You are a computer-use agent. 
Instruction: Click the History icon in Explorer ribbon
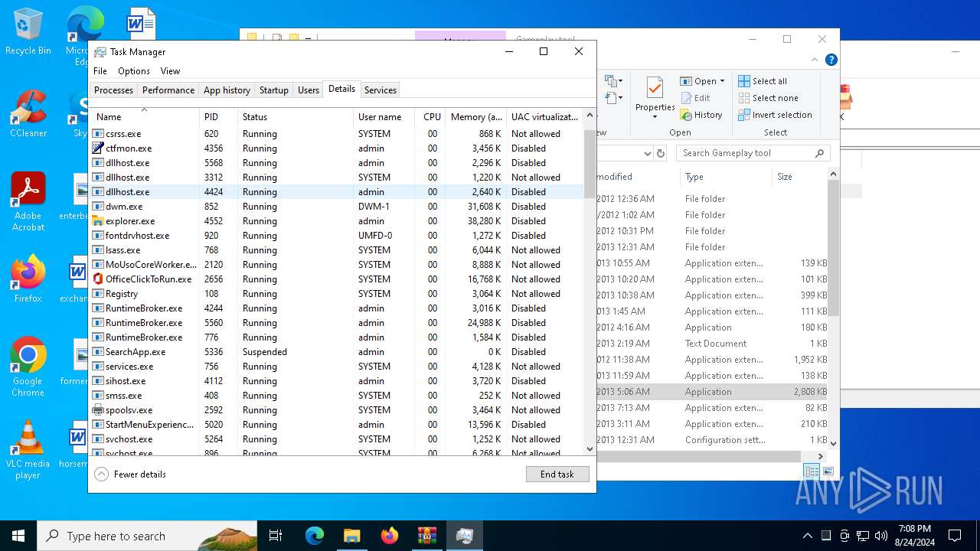pos(685,115)
